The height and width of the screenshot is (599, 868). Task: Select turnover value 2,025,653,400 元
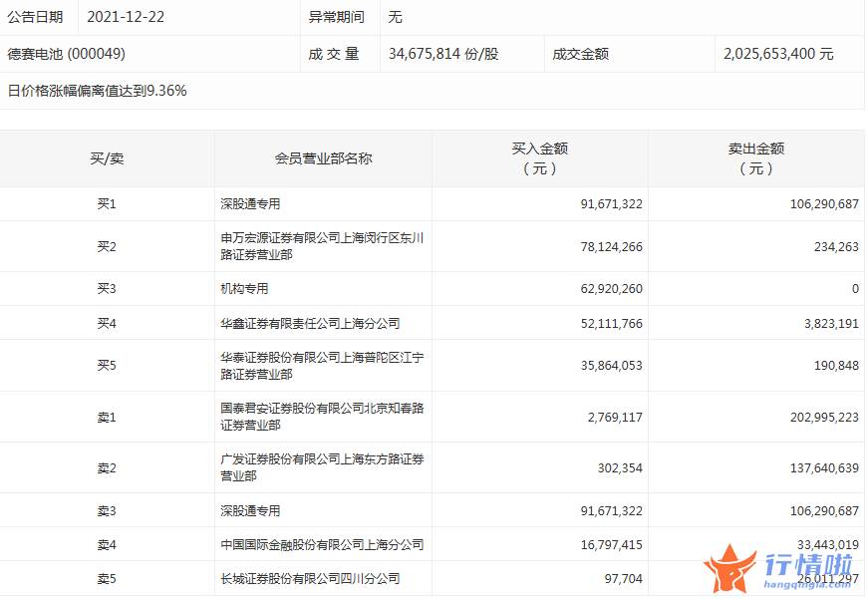coord(778,54)
